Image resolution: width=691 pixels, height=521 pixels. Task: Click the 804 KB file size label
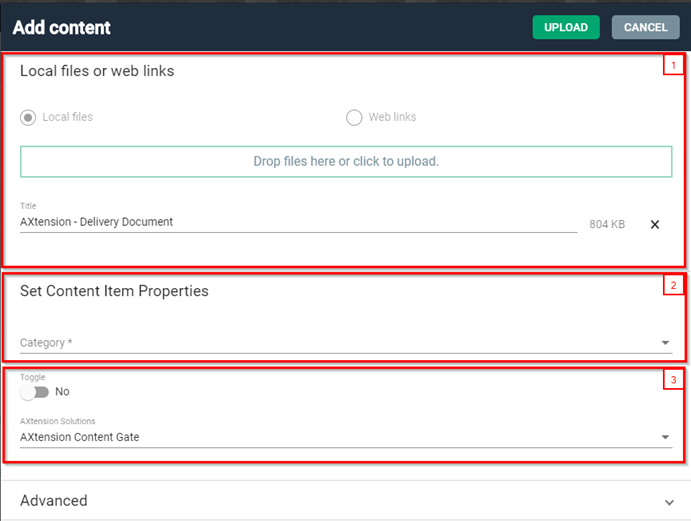[606, 225]
